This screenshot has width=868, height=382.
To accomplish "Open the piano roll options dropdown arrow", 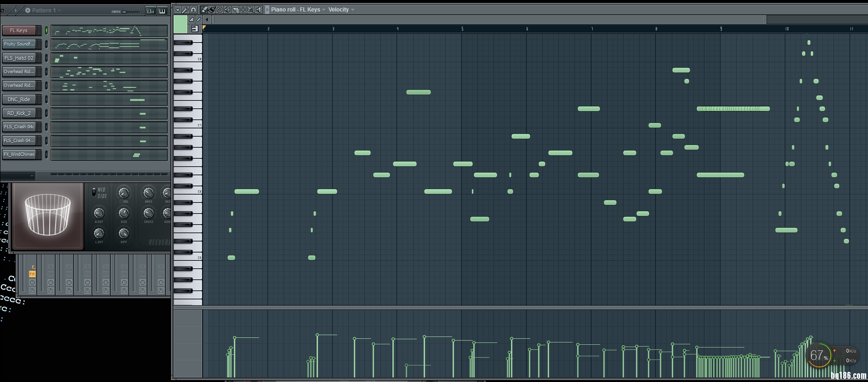I will pos(178,10).
